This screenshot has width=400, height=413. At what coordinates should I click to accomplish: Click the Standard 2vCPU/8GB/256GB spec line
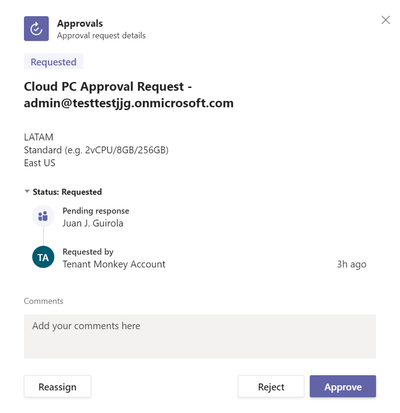click(x=96, y=150)
